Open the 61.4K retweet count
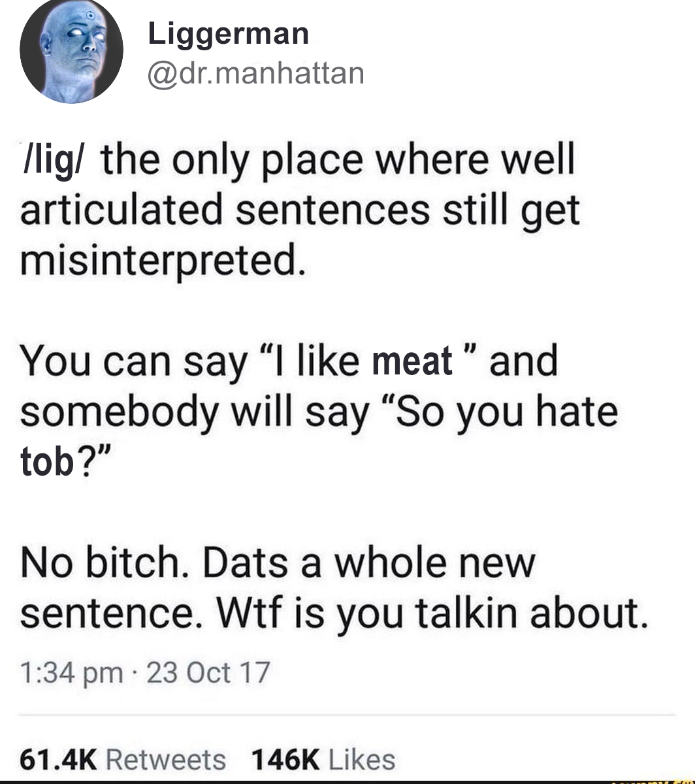This screenshot has width=695, height=784. pos(58,759)
